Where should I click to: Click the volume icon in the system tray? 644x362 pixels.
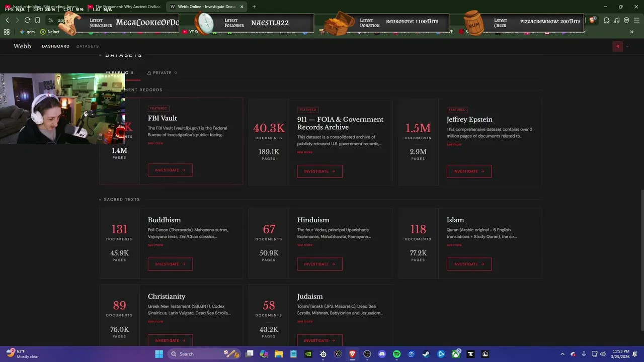coord(603,354)
